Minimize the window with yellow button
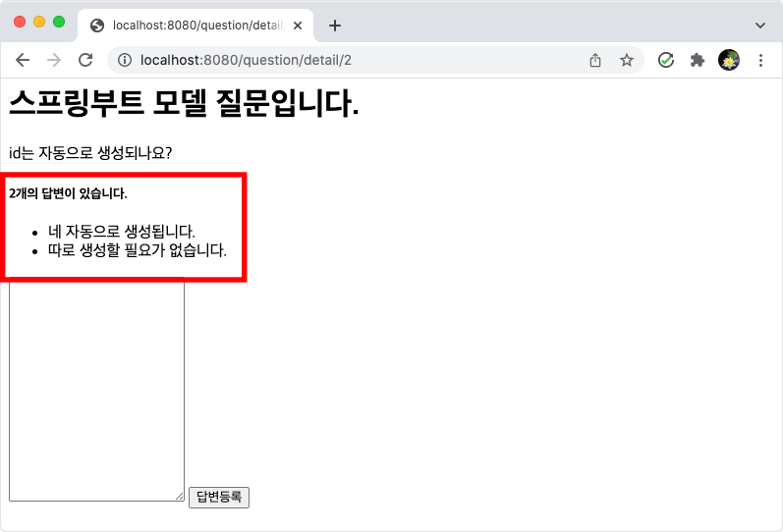The height and width of the screenshot is (532, 783). [39, 22]
